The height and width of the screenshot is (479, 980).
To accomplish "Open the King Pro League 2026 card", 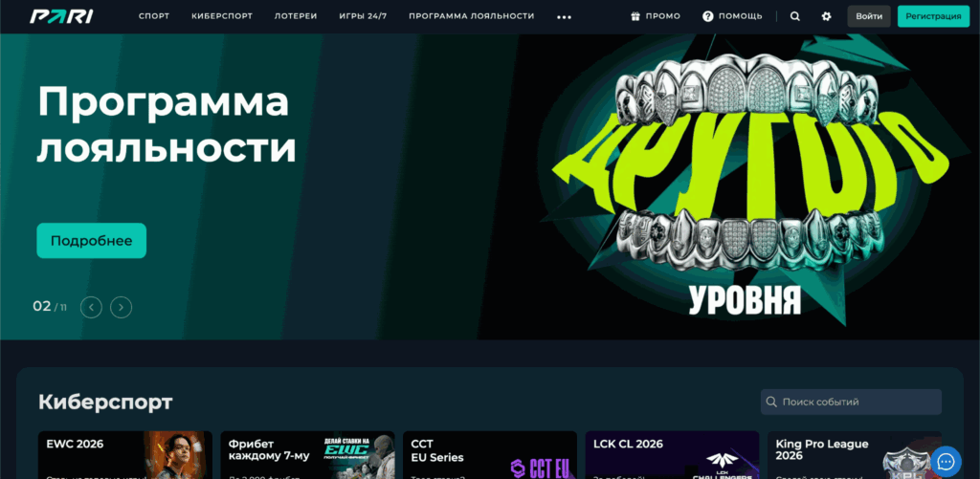I will [x=855, y=455].
